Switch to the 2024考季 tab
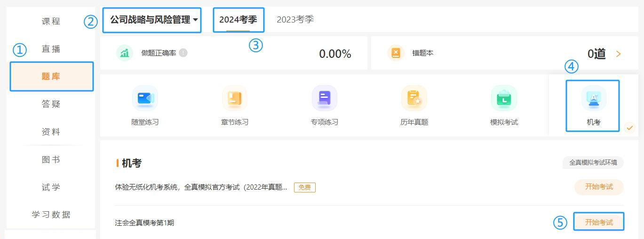Viewport: 644px width, 239px height. (238, 20)
